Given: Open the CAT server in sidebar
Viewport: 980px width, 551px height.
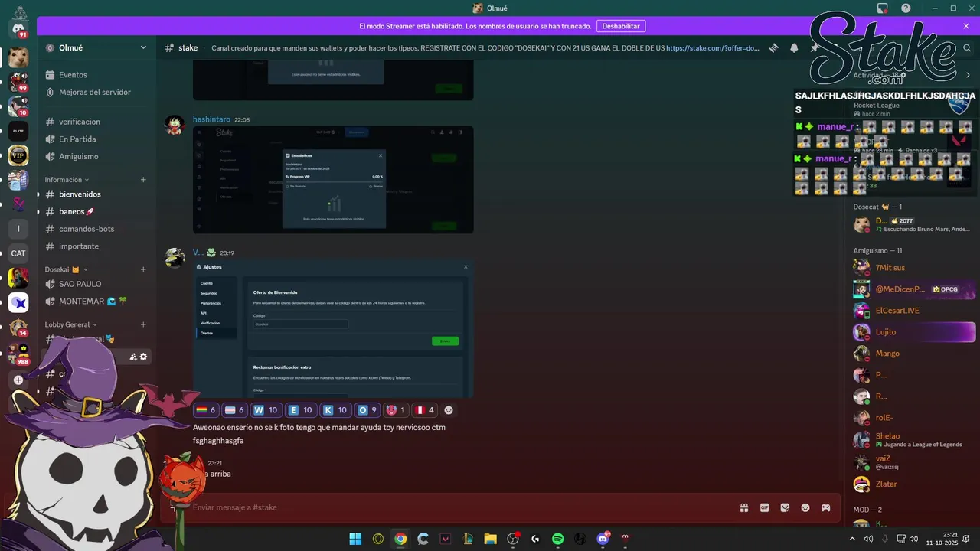Looking at the screenshot, I should [x=18, y=253].
